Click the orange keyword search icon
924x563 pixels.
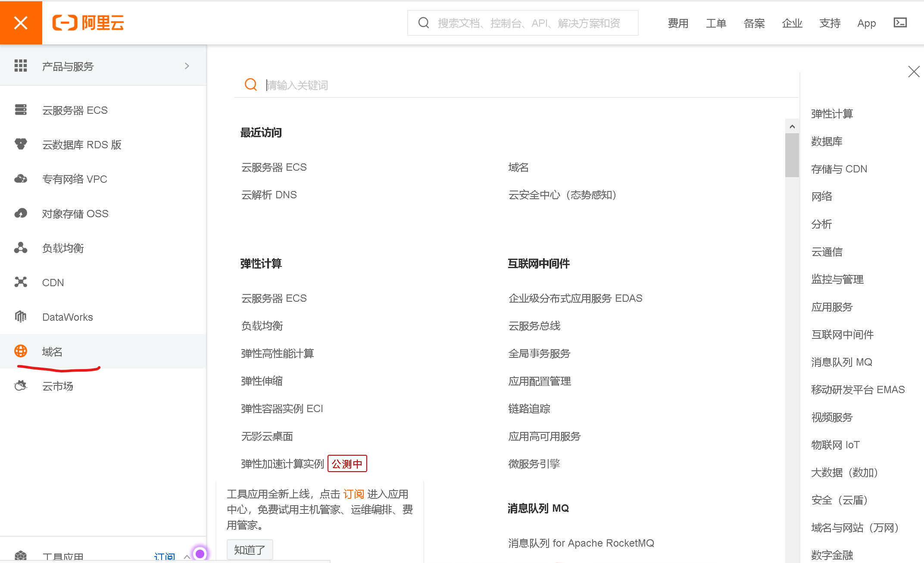tap(251, 84)
